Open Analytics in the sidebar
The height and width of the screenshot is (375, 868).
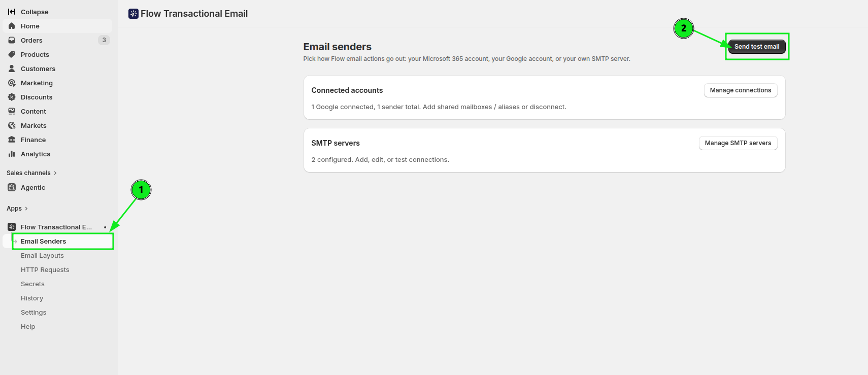point(57,154)
